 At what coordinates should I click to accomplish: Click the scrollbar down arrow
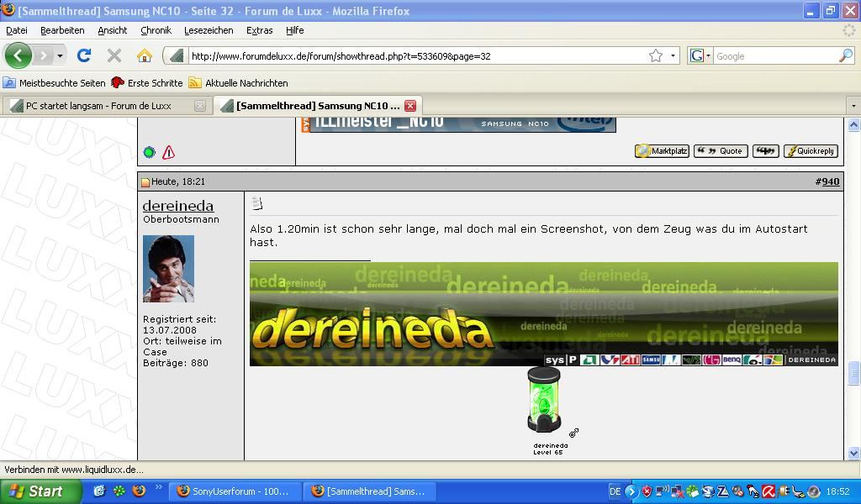tap(854, 453)
